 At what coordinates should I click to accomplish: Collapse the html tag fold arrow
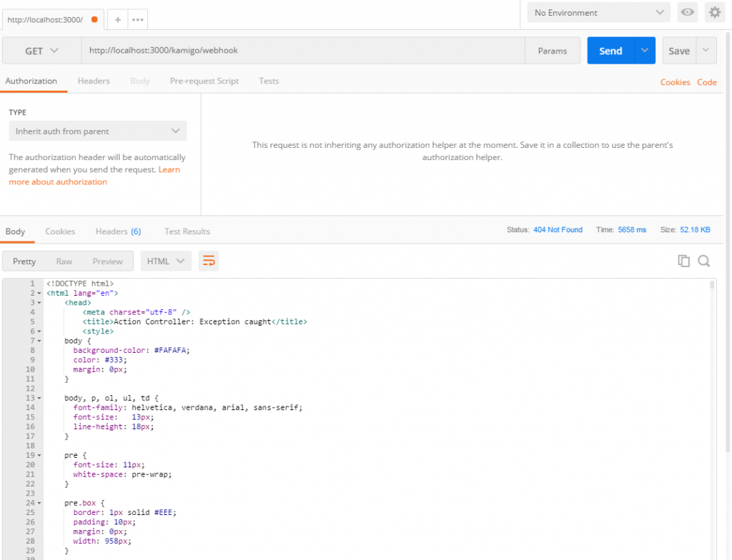pos(39,294)
